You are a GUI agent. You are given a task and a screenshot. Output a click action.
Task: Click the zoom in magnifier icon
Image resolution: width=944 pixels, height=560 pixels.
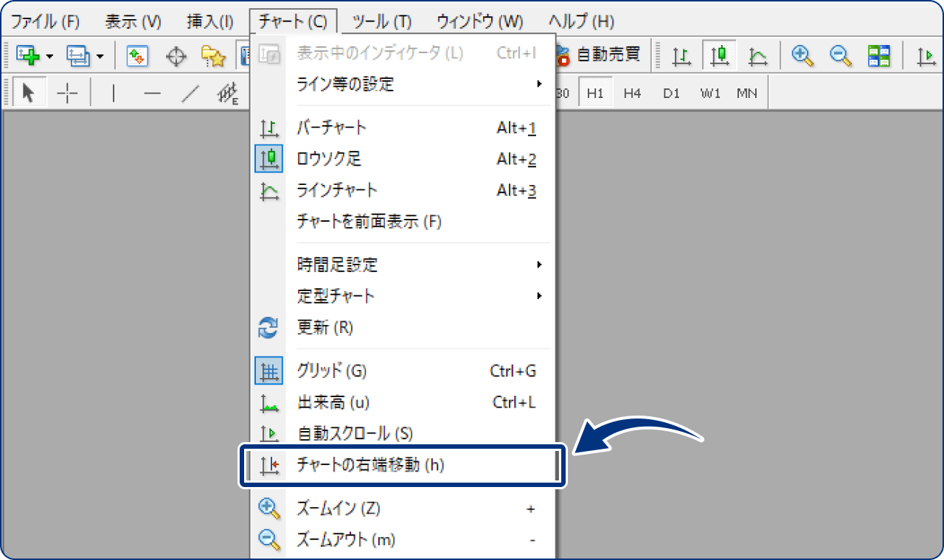pyautogui.click(x=803, y=55)
